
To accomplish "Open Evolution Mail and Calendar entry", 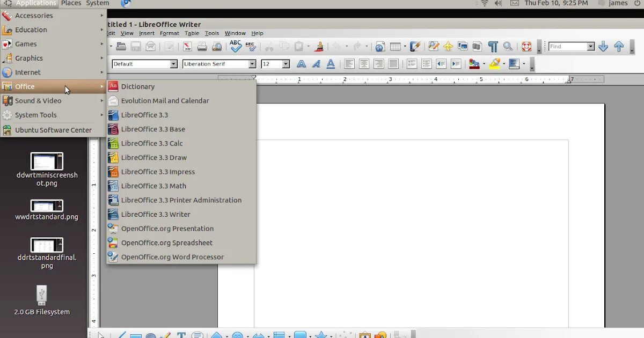I will pyautogui.click(x=181, y=100).
